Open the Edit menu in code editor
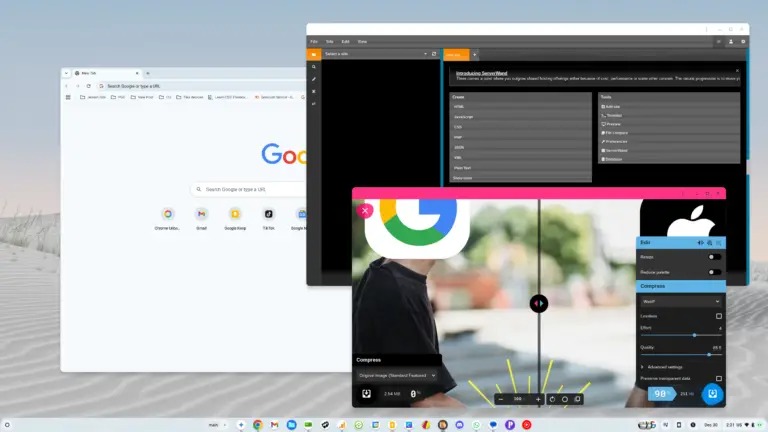The width and height of the screenshot is (768, 432). point(345,41)
